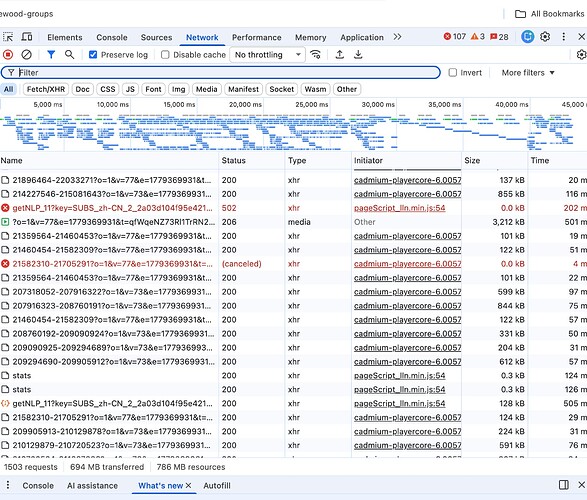The height and width of the screenshot is (500, 587).
Task: Filter requests by Fetch/XHR
Action: 46,89
